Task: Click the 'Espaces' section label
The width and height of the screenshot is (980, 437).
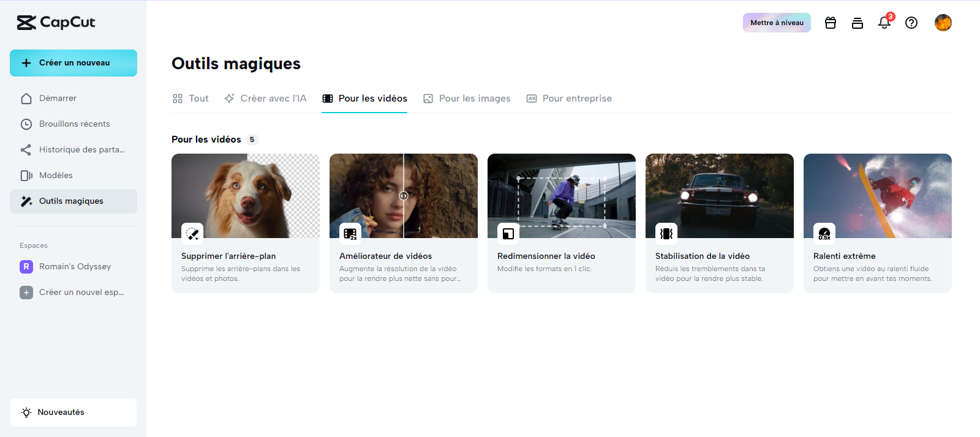Action: pyautogui.click(x=34, y=245)
